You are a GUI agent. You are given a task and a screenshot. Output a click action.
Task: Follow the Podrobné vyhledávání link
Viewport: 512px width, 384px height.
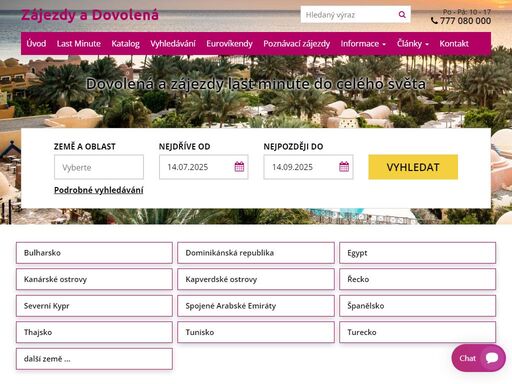click(x=99, y=190)
